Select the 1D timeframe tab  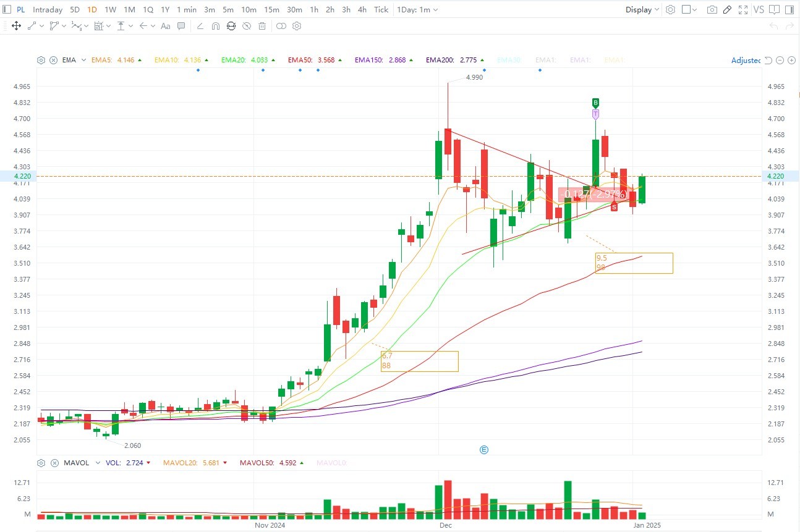[92, 9]
